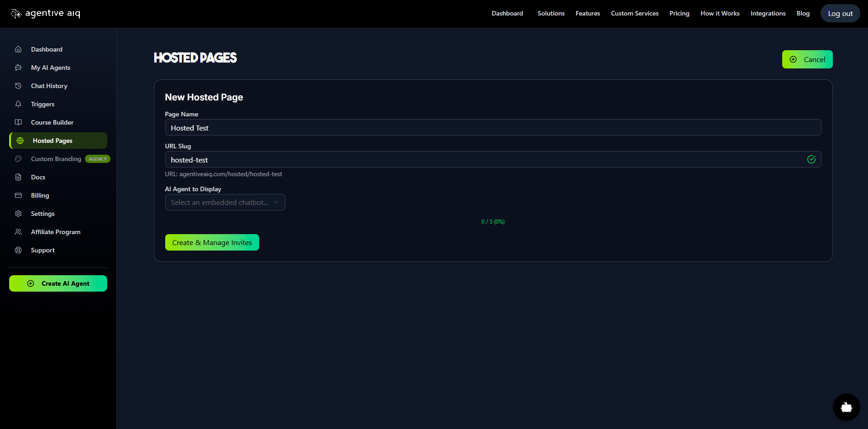Click the Settings gear icon
The height and width of the screenshot is (429, 868).
pos(18,214)
